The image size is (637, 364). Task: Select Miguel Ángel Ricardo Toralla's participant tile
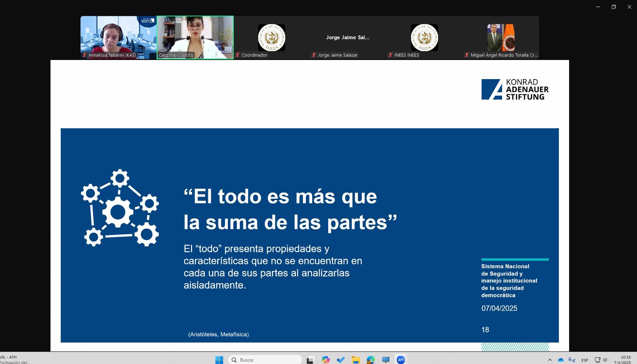(501, 37)
